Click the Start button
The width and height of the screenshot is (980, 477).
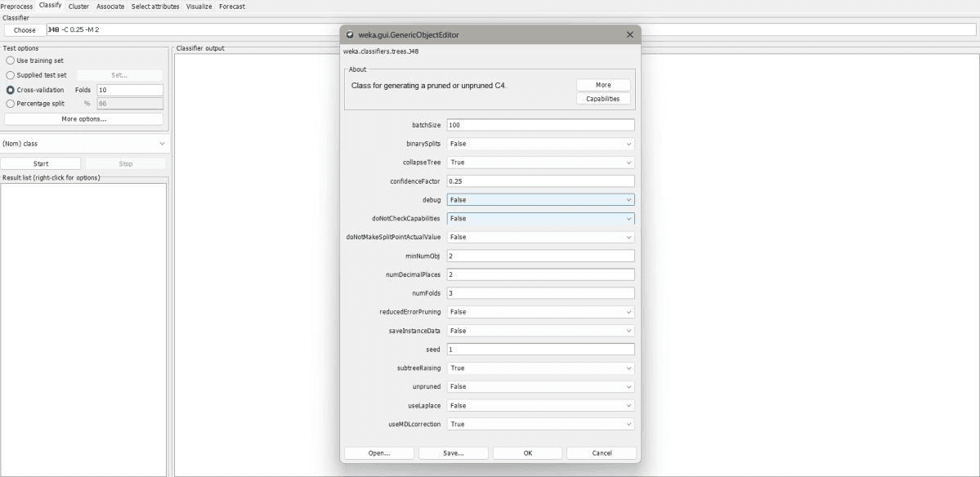coord(41,163)
